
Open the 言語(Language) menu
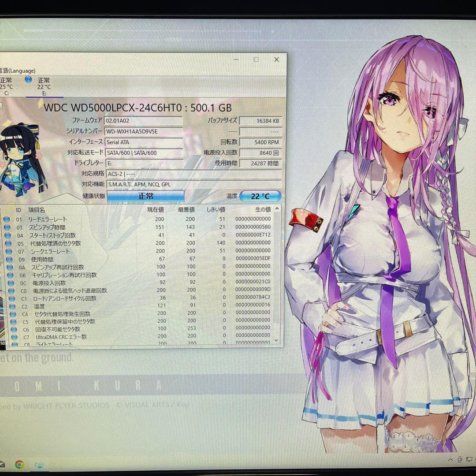tap(18, 71)
